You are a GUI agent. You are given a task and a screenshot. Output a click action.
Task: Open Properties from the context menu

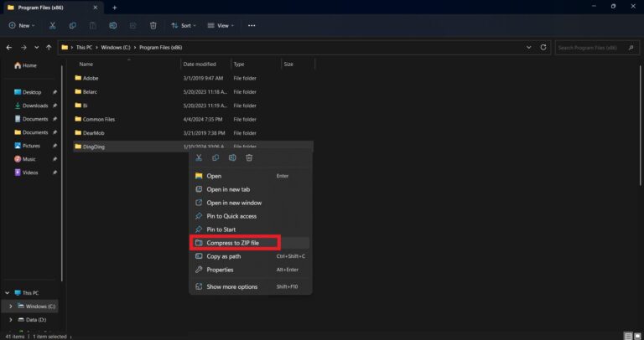point(250,270)
